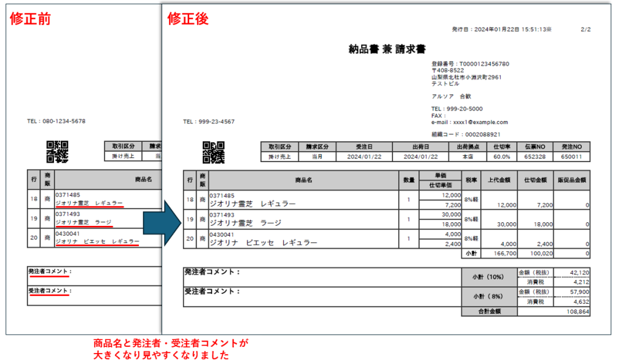629x364 pixels.
Task: Select the 伝票NO value 652328
Action: [x=535, y=157]
